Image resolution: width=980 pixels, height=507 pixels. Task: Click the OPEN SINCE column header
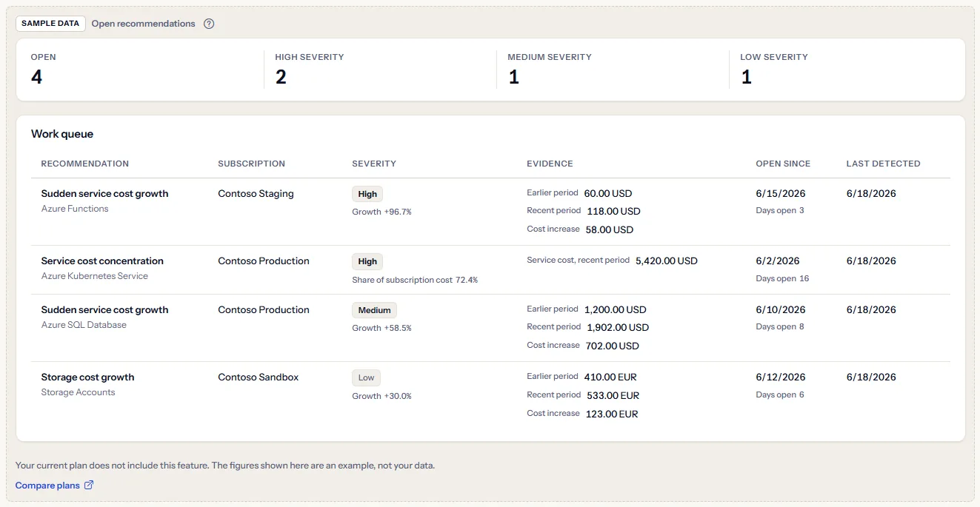783,164
